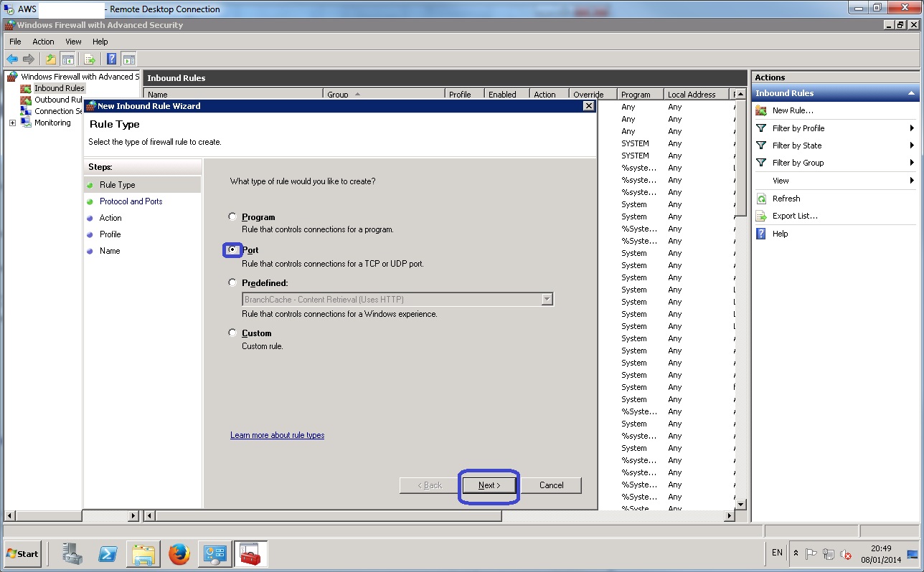Screen dimensions: 924x572
Task: Select the Program rule type radio button
Action: coord(232,216)
